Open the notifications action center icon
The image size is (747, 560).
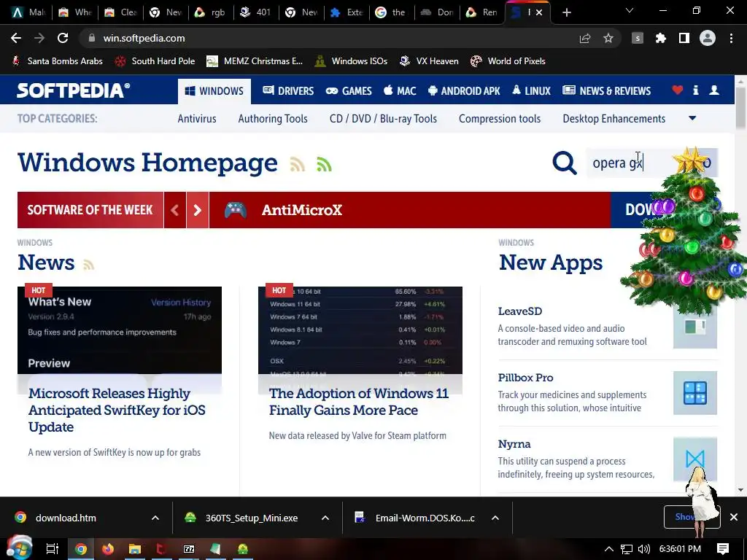tap(723, 549)
